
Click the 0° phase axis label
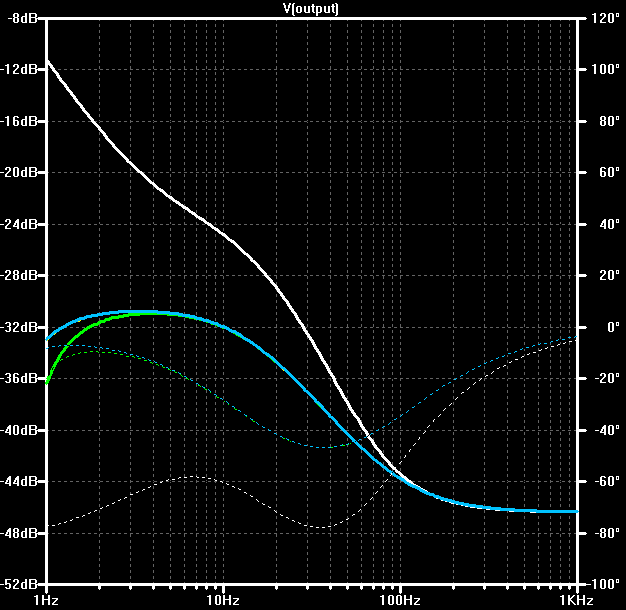click(x=613, y=327)
